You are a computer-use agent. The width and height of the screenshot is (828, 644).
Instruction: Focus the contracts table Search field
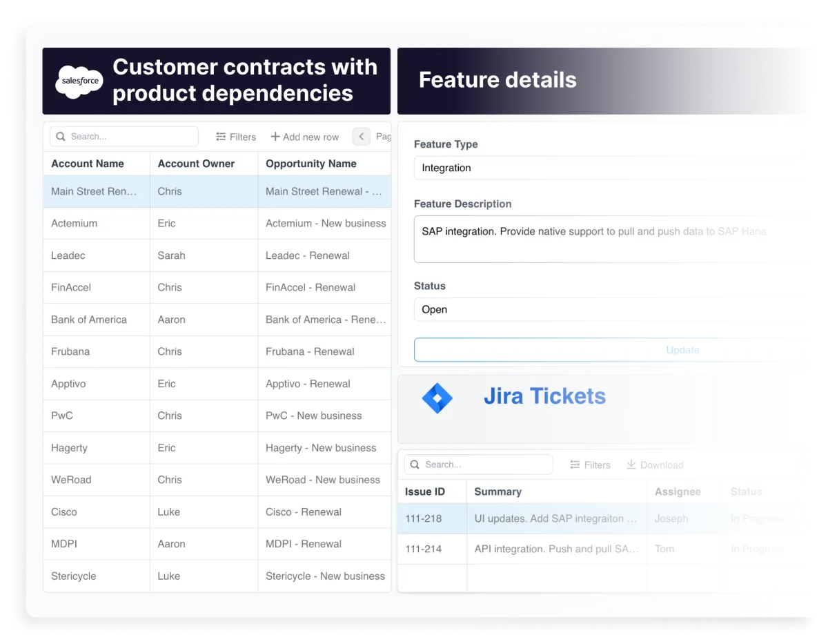[x=124, y=137]
